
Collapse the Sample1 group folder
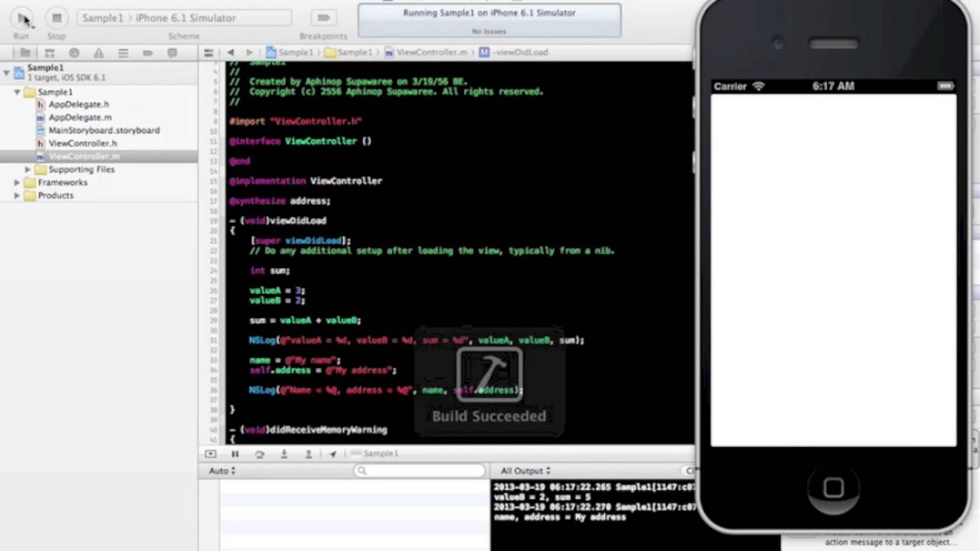point(17,92)
